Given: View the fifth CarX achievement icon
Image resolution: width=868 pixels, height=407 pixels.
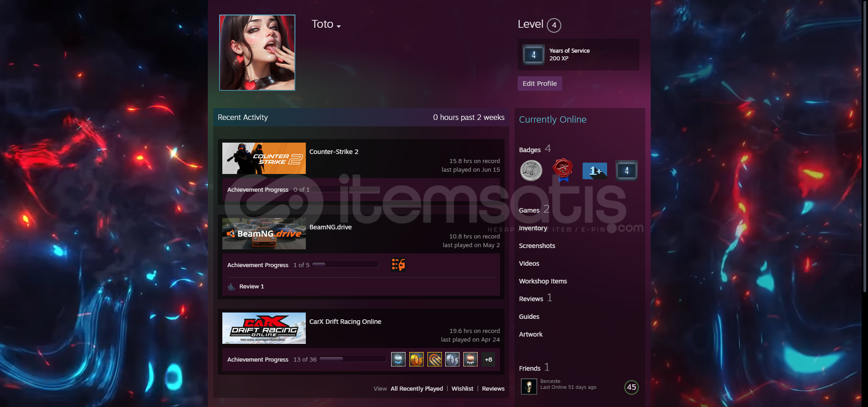Looking at the screenshot, I should 471,359.
